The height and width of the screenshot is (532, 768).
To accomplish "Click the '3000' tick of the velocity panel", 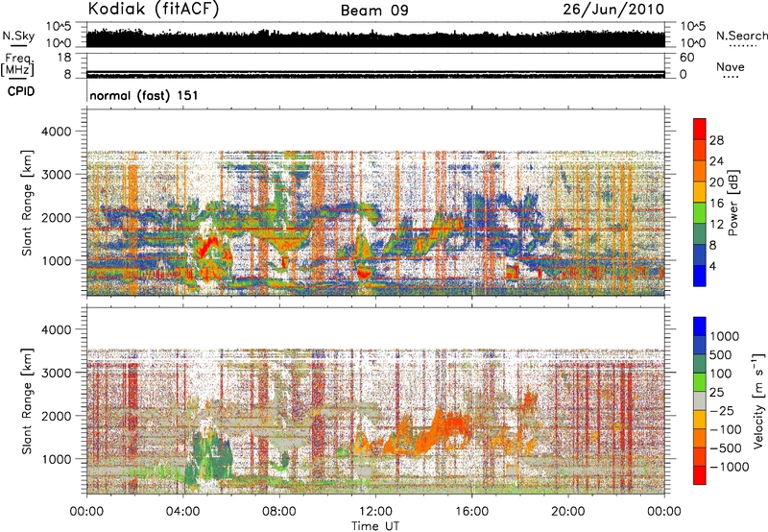I will tap(57, 373).
